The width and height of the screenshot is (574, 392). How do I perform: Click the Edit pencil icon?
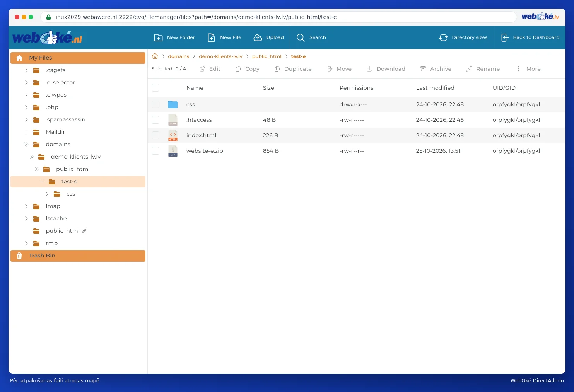(202, 69)
